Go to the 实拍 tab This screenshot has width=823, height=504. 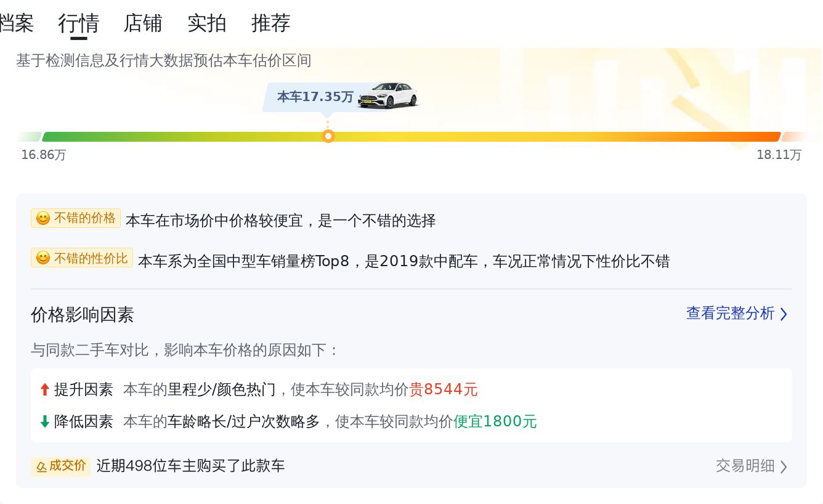pyautogui.click(x=207, y=23)
